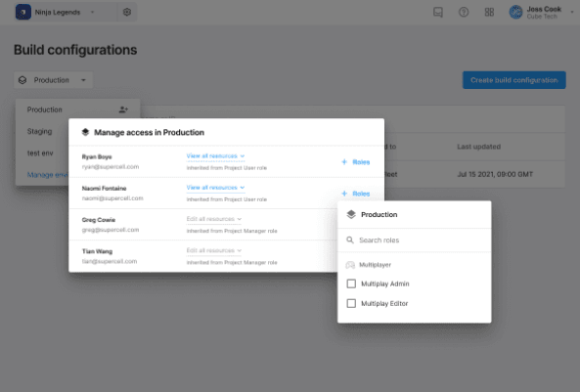The image size is (580, 392).
Task: Open the Joss Cook account dropdown arrow
Action: [x=572, y=12]
